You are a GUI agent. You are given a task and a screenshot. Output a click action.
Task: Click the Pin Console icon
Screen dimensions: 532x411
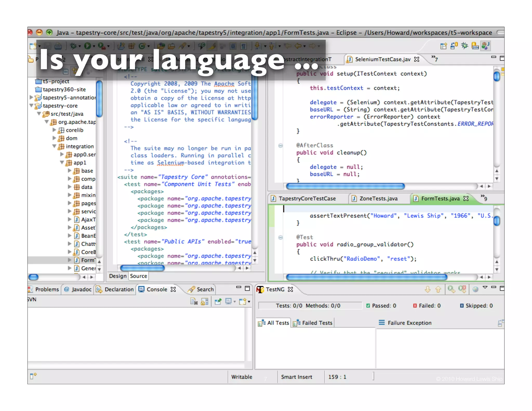pyautogui.click(x=218, y=301)
